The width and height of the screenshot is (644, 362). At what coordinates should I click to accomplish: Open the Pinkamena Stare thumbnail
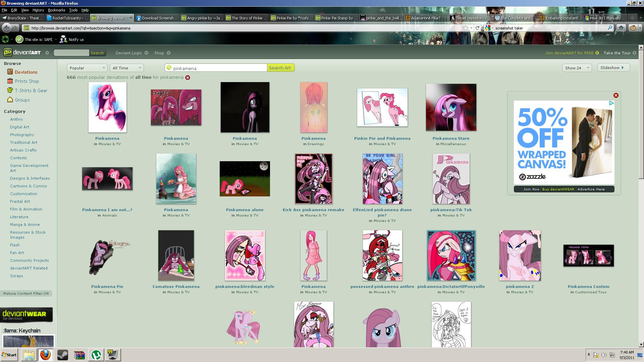pos(451,107)
